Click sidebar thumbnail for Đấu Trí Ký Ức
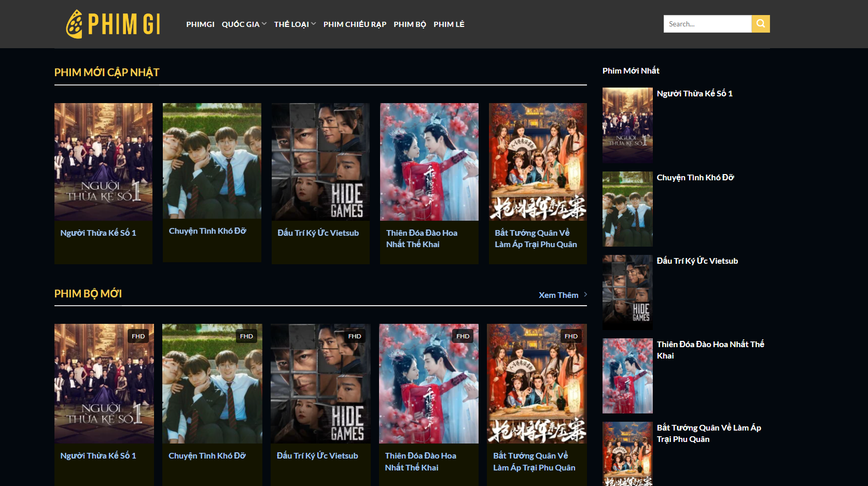 (x=627, y=292)
